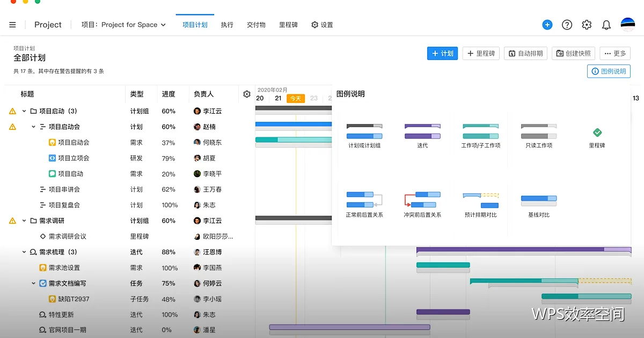
Task: Click 79% progress of 项目立项会
Action: [x=169, y=158]
